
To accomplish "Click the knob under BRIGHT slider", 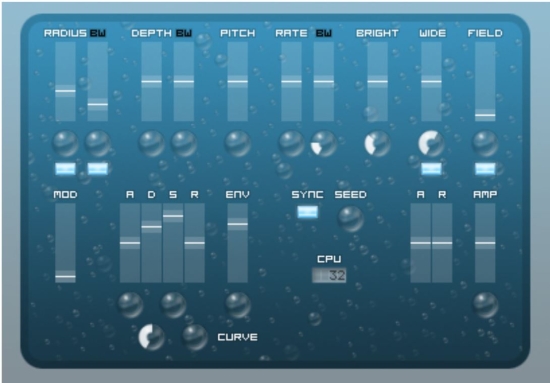I will pyautogui.click(x=377, y=144).
